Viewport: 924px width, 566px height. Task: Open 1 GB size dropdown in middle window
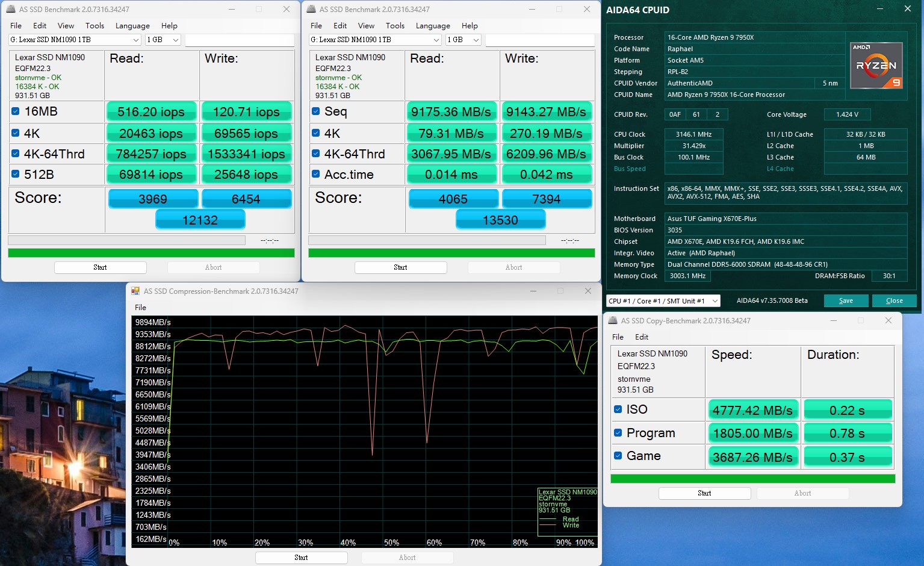[x=464, y=40]
